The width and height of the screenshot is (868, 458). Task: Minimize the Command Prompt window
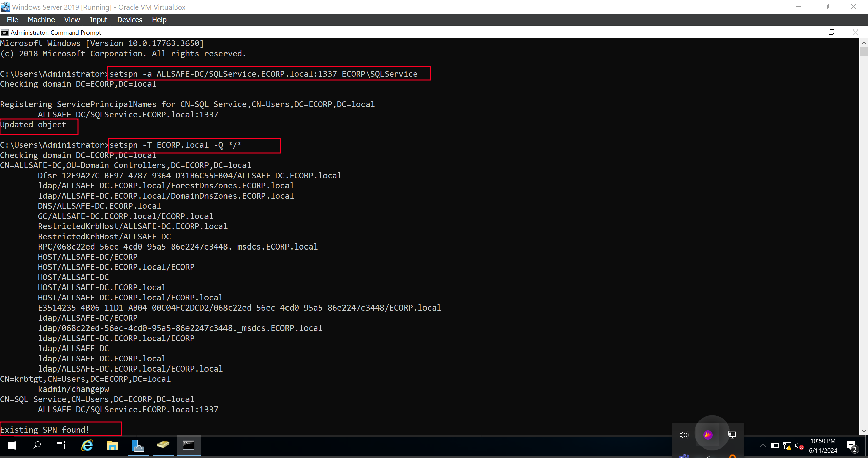808,32
